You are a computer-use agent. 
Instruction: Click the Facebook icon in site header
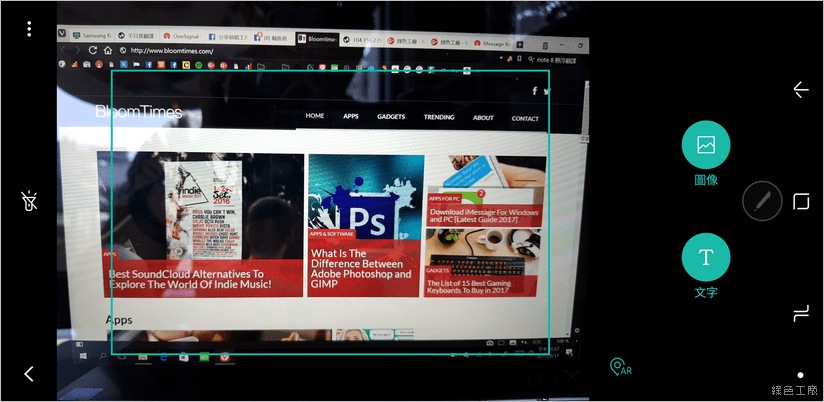[x=534, y=91]
